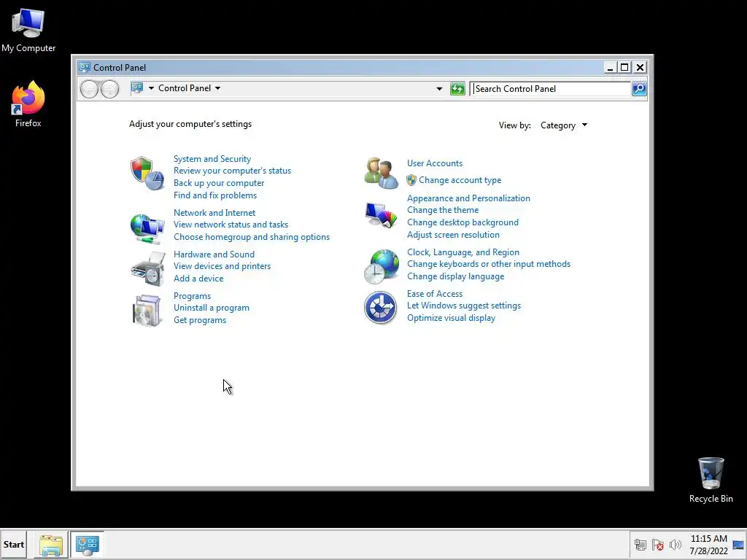Viewport: 747px width, 560px height.
Task: Click Get programs link
Action: tap(200, 320)
